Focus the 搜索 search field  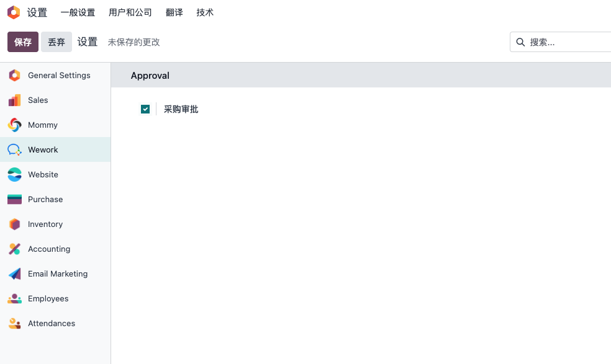pyautogui.click(x=561, y=42)
